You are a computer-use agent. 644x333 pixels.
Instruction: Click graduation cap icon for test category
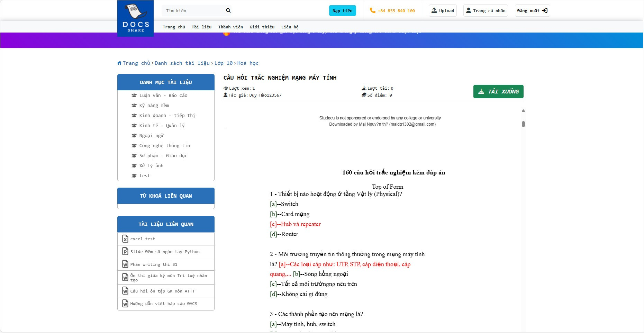pos(134,176)
